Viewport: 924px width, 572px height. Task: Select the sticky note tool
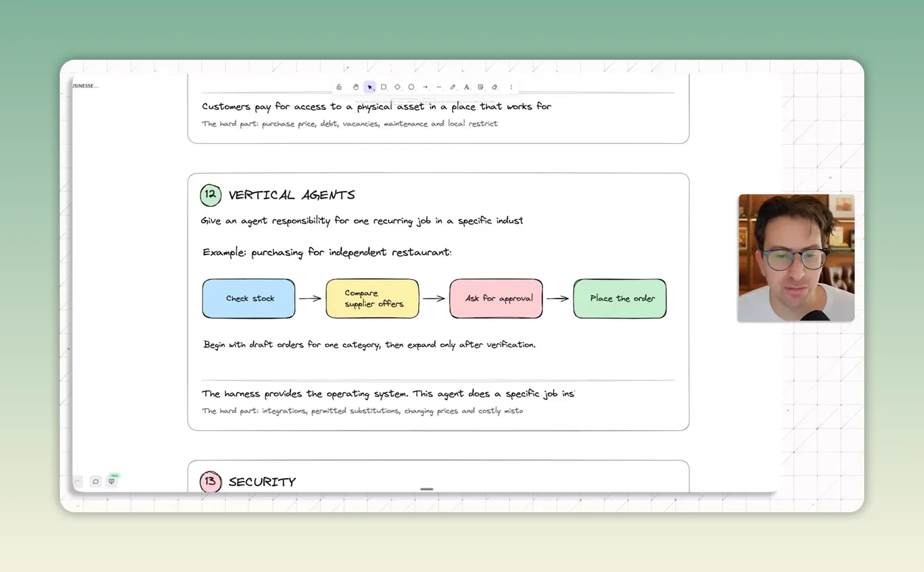(x=481, y=87)
